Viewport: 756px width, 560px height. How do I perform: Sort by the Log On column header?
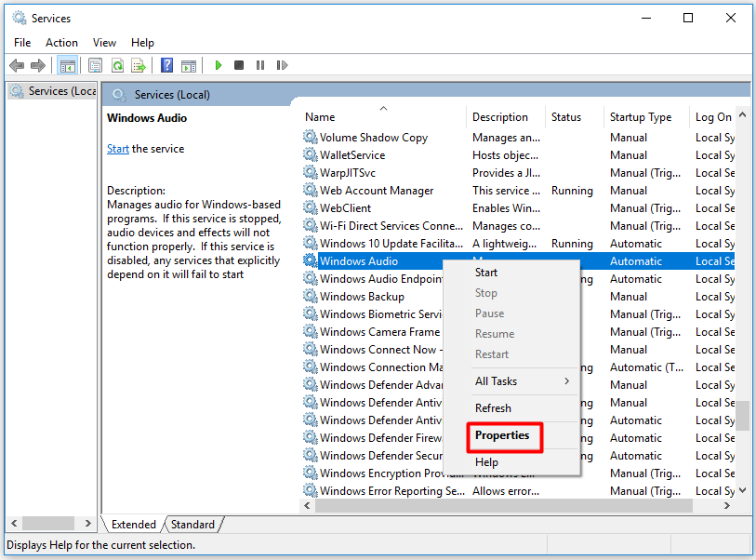[x=712, y=117]
